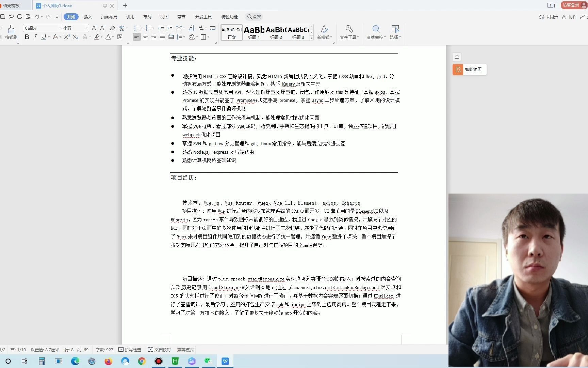Click the line spacing icon

click(x=179, y=37)
